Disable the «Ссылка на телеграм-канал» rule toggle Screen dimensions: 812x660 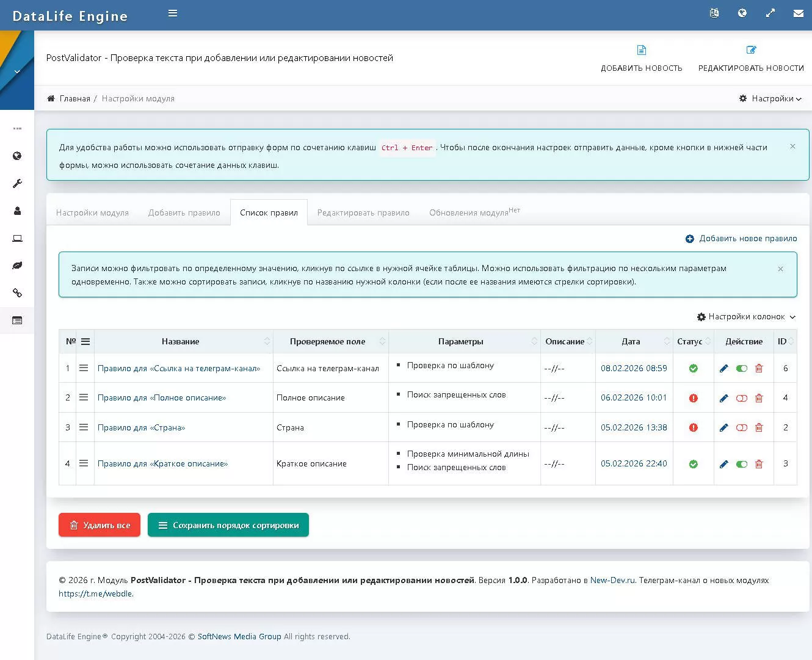coord(742,369)
